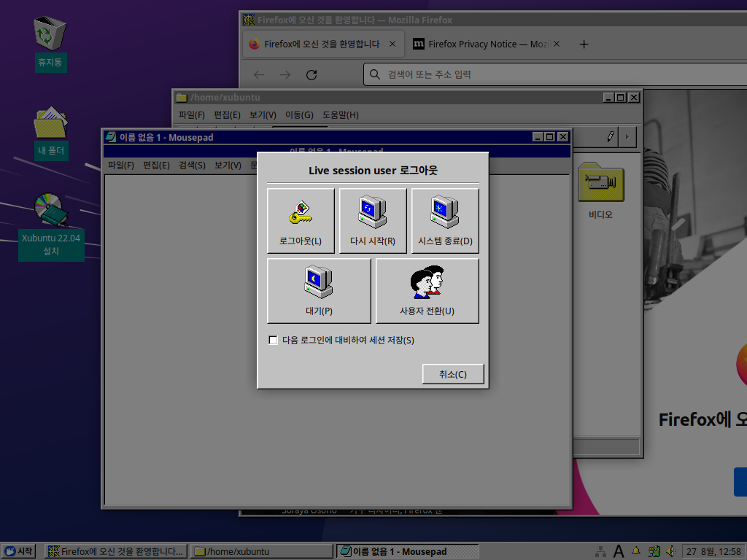The image size is (747, 560).
Task: Click the Firefox back arrow
Action: (259, 75)
